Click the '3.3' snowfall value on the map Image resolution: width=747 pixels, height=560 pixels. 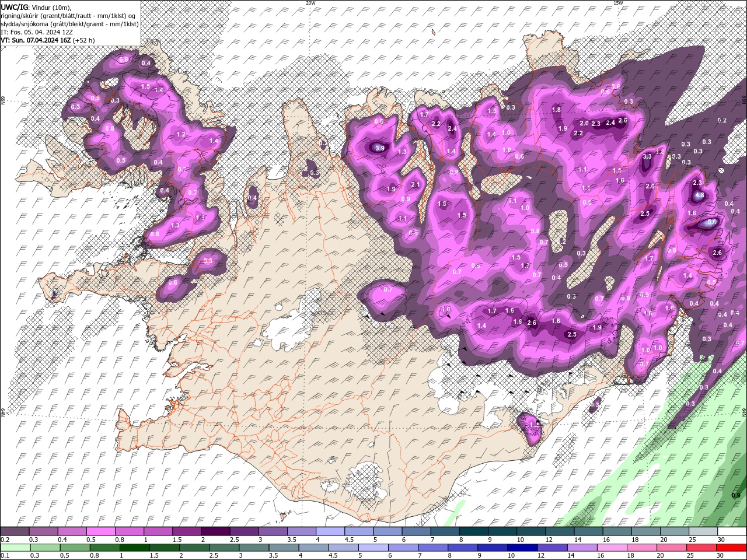pyautogui.click(x=647, y=156)
